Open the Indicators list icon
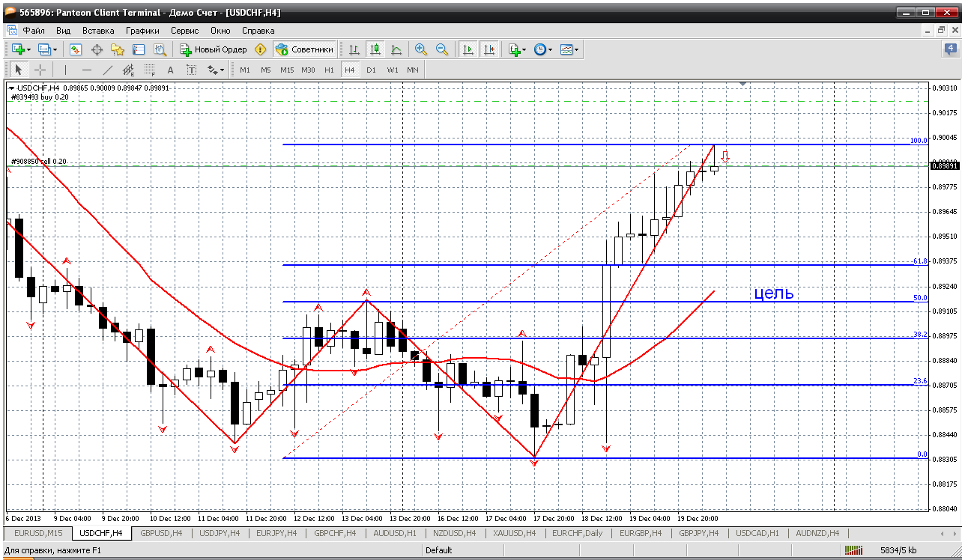965x560 pixels. (x=514, y=49)
